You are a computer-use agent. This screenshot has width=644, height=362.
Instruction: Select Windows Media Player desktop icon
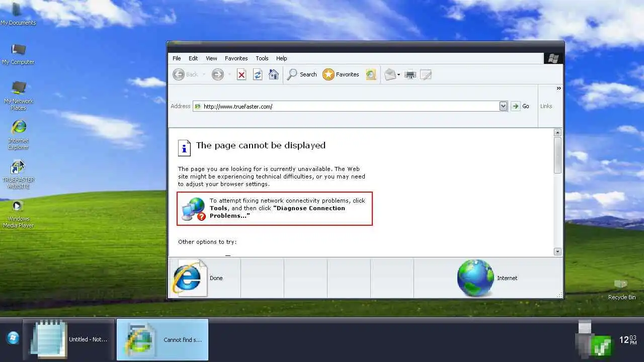[x=18, y=215]
